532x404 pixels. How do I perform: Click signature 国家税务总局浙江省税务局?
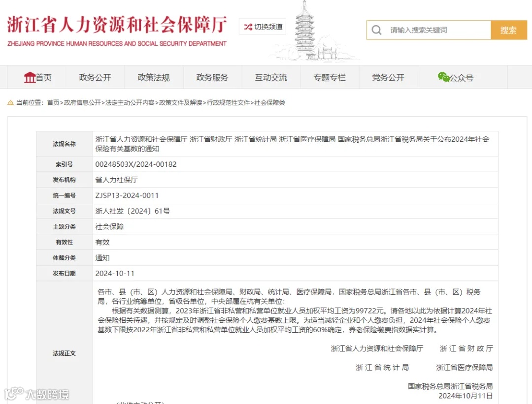pos(450,386)
